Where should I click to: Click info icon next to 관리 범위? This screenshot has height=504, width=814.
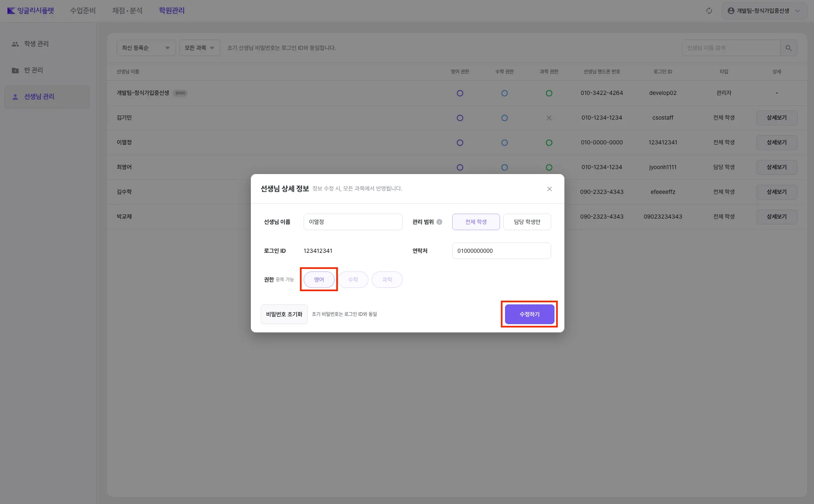[x=439, y=222]
